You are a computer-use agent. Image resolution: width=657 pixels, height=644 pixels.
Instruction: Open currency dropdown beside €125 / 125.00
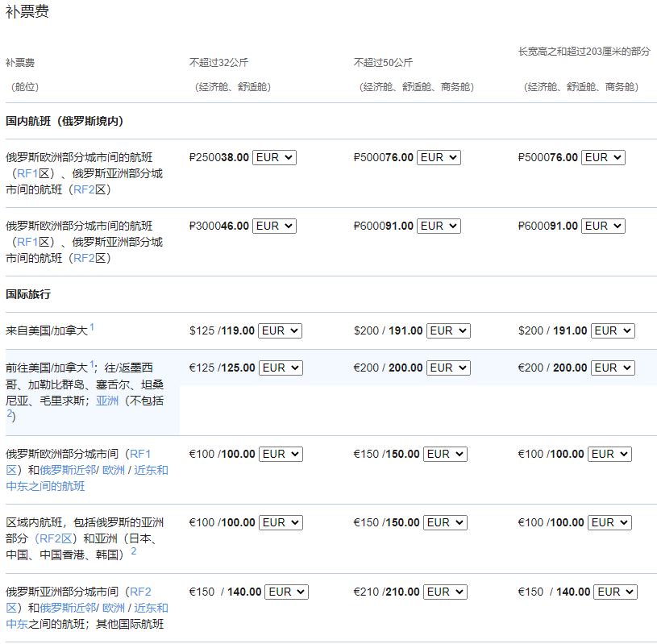(281, 368)
